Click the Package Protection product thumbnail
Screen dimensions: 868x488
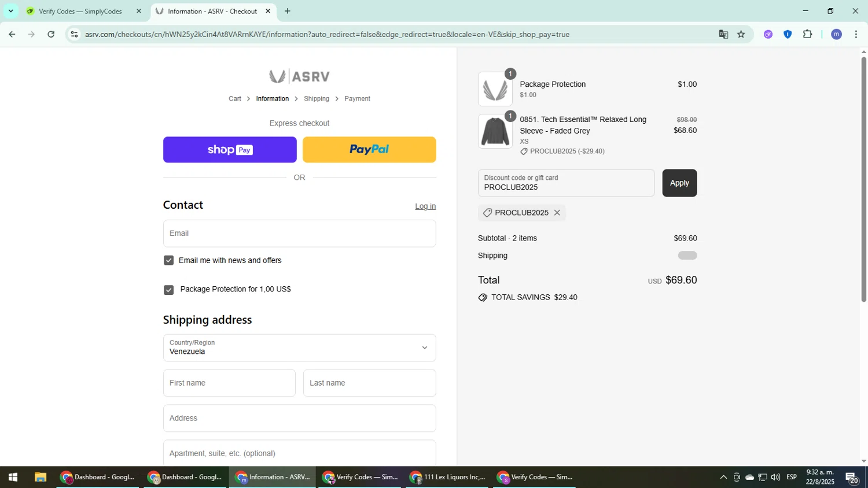[495, 89]
